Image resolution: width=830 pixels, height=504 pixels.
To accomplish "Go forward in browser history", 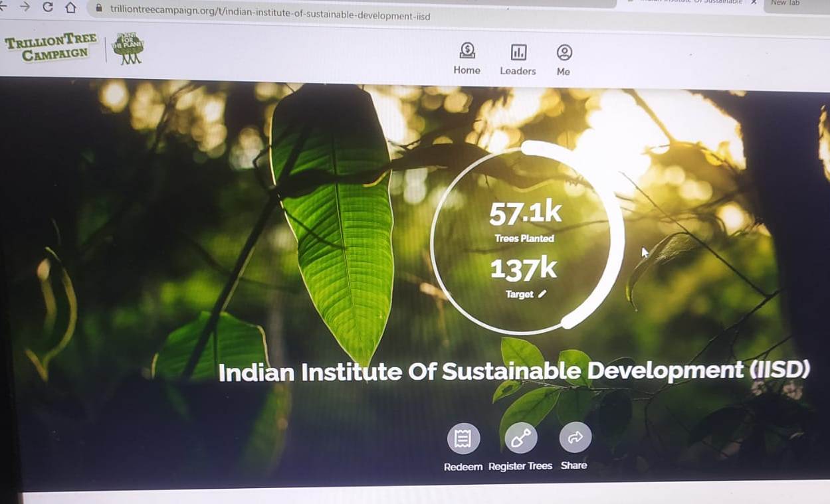I will click(25, 7).
